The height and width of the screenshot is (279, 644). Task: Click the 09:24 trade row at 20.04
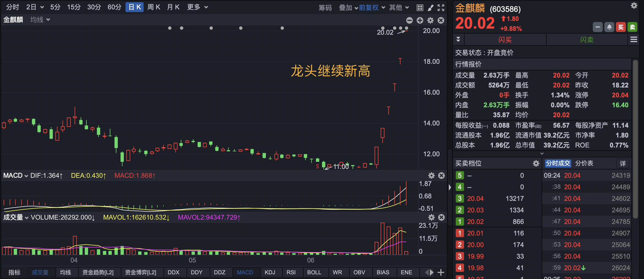[x=587, y=176]
